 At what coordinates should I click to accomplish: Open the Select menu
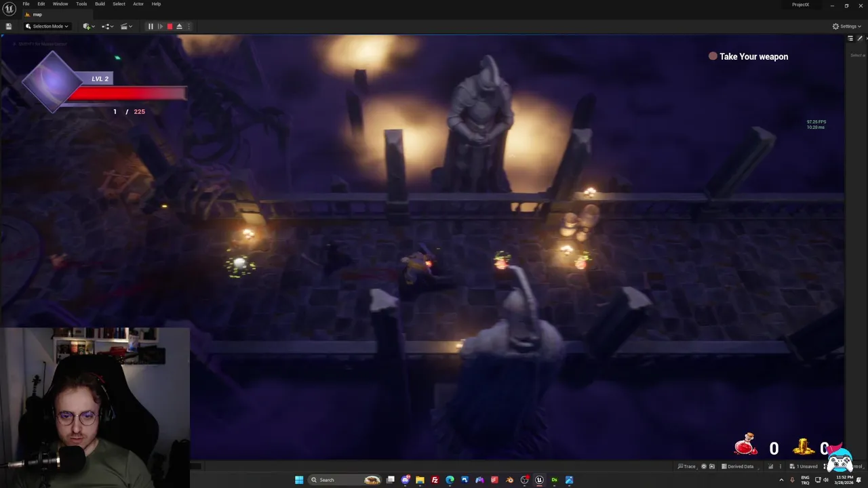click(119, 4)
